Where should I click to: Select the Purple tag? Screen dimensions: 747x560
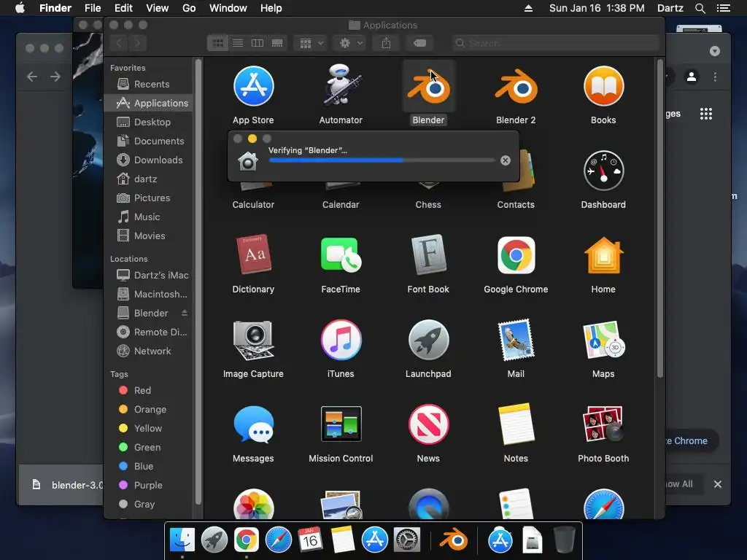[147, 486]
